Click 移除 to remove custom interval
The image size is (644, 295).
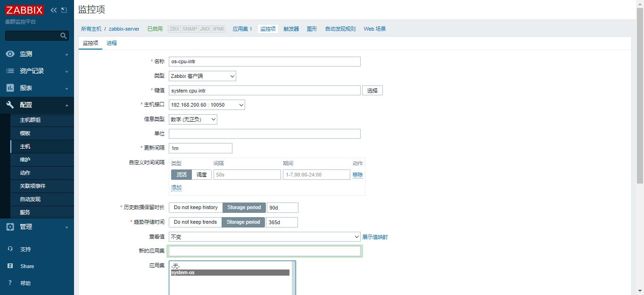coord(358,175)
